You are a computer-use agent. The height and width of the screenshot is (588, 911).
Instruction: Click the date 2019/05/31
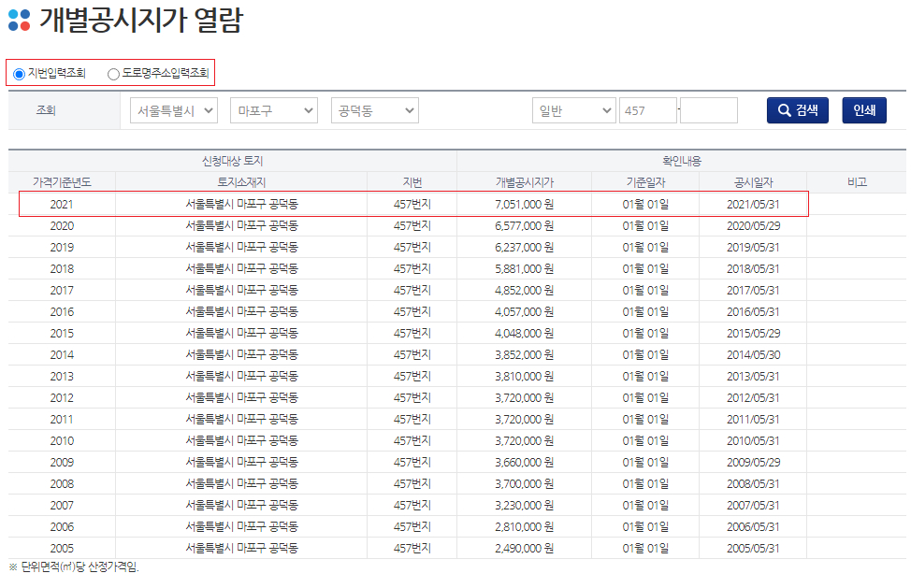click(753, 248)
